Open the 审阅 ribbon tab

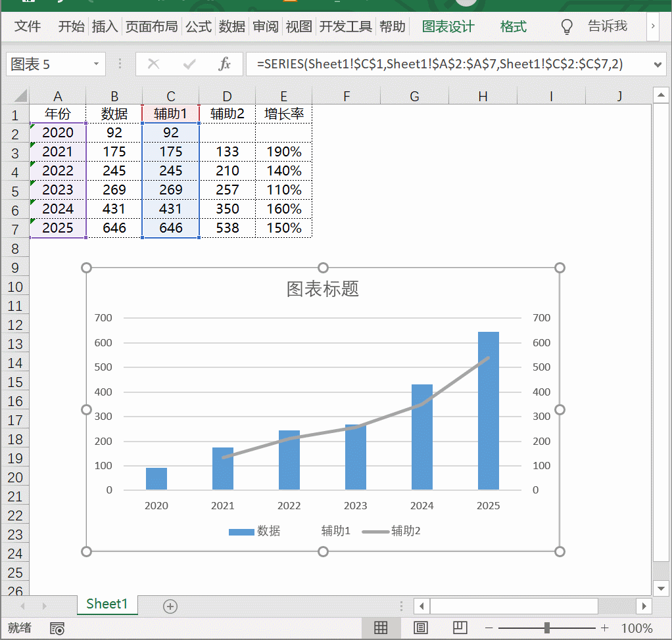(x=265, y=26)
